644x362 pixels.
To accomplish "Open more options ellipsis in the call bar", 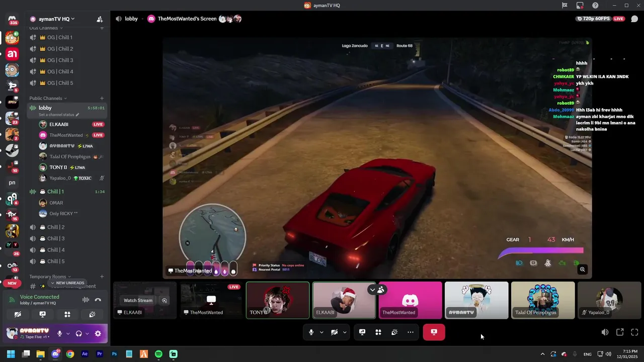I will tap(411, 332).
